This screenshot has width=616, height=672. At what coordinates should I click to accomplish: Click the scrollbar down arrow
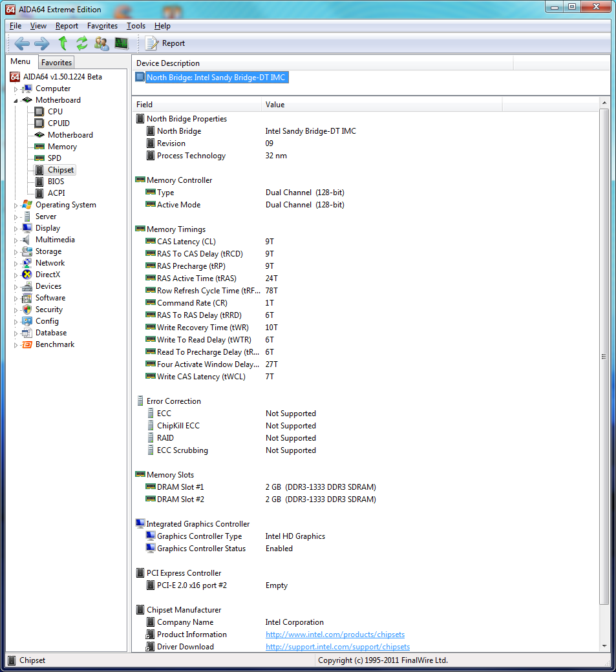604,646
